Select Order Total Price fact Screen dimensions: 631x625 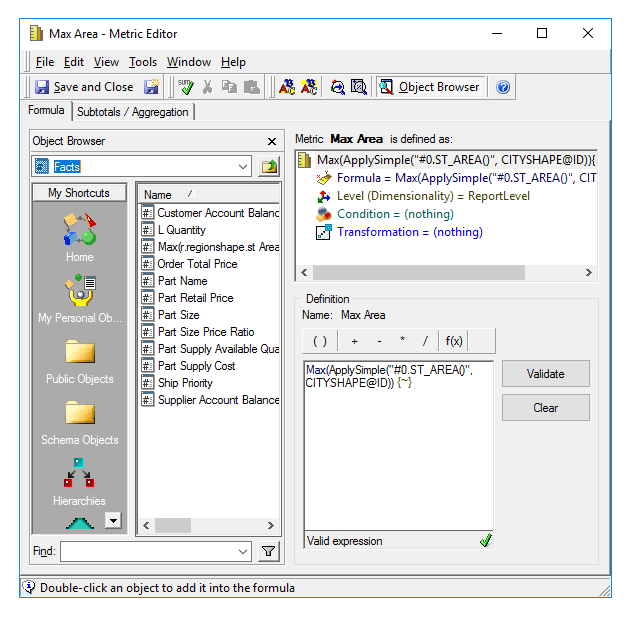coord(190,264)
